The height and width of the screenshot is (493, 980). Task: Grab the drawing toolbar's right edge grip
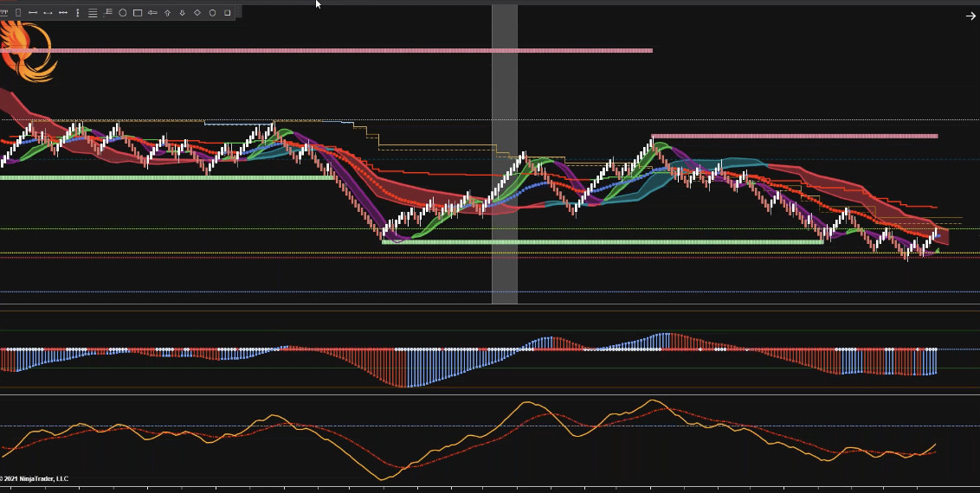pyautogui.click(x=239, y=12)
